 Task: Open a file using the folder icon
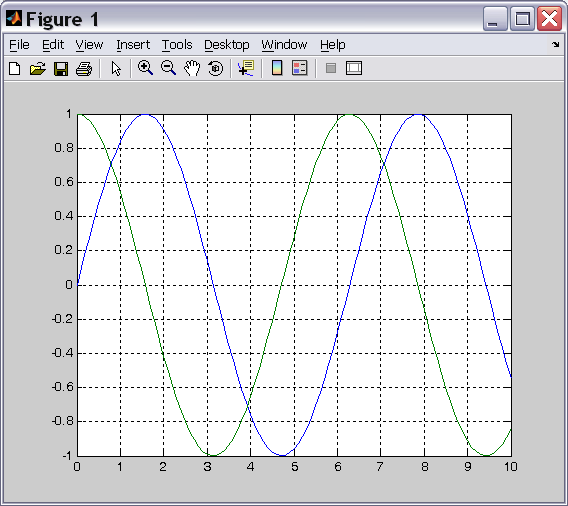[x=38, y=68]
